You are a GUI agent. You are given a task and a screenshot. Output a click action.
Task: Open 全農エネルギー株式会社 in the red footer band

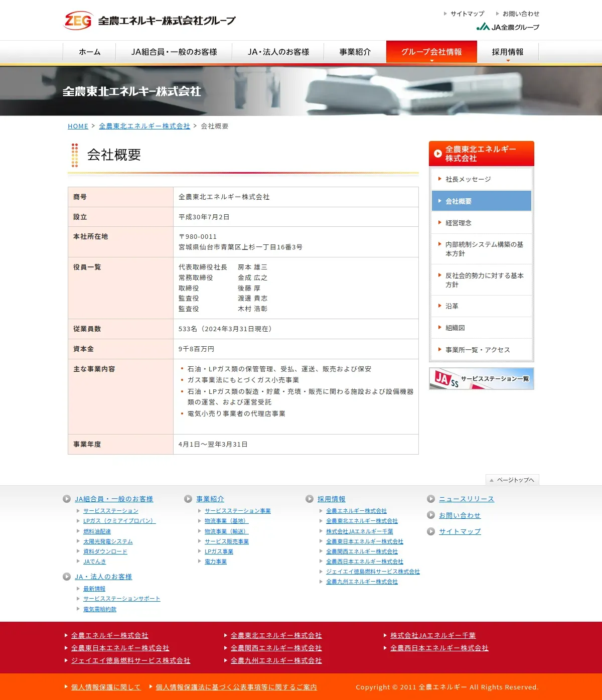[x=110, y=635]
